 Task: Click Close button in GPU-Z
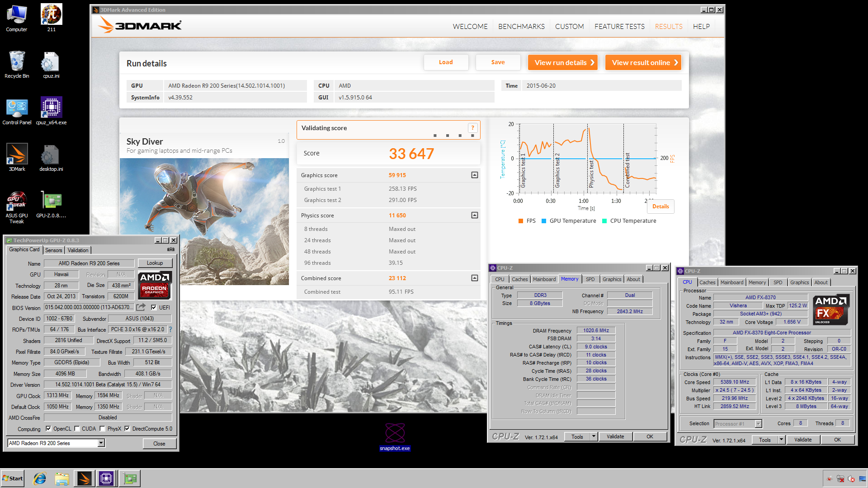click(159, 443)
